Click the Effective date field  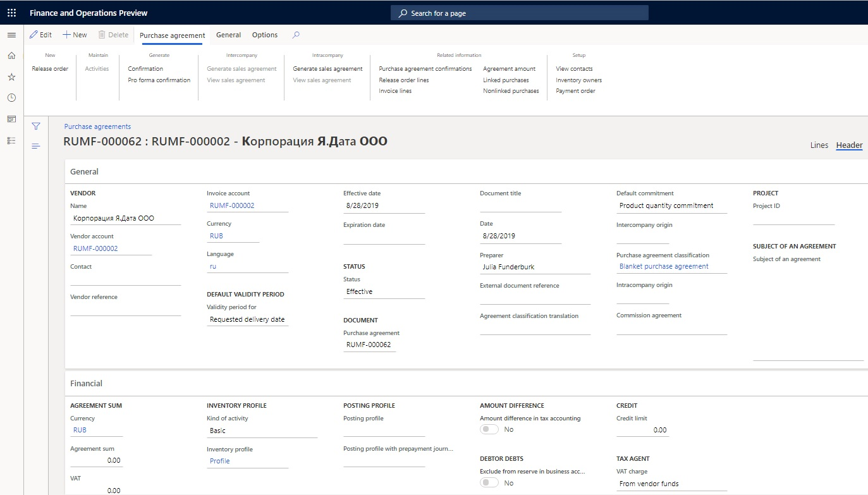[384, 205]
